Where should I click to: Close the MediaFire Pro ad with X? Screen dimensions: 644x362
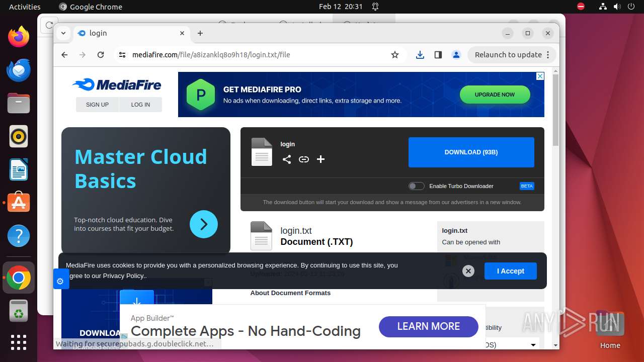540,76
